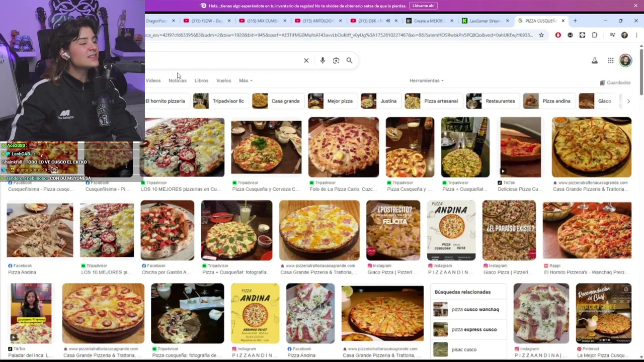Select the Tripadvisor llc filter chip
This screenshot has width=644, height=362.
click(221, 101)
